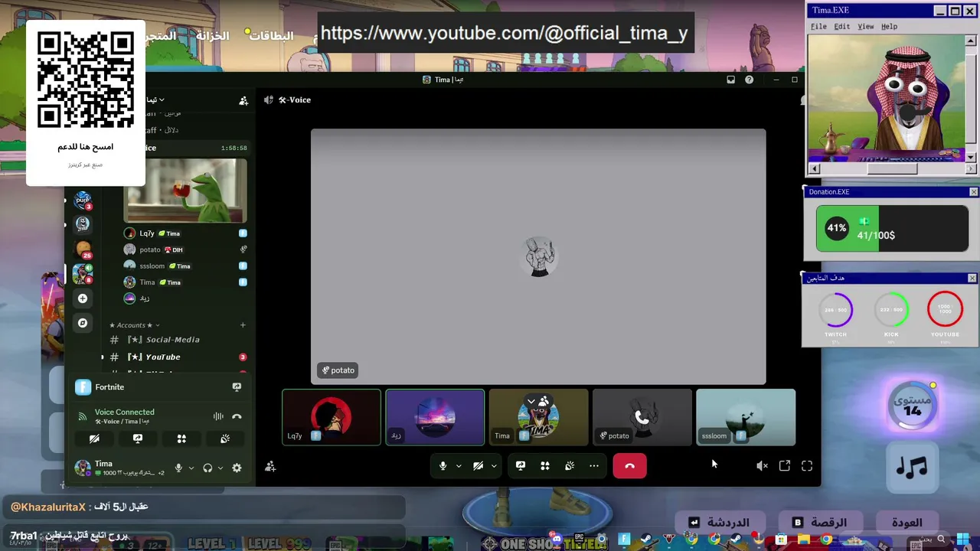Pop out the call into a separate window

tap(785, 466)
